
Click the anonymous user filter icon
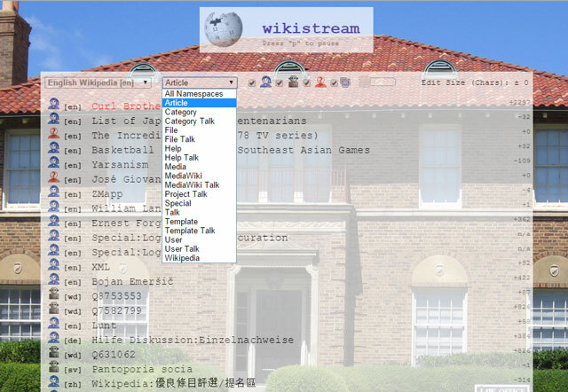[x=320, y=82]
